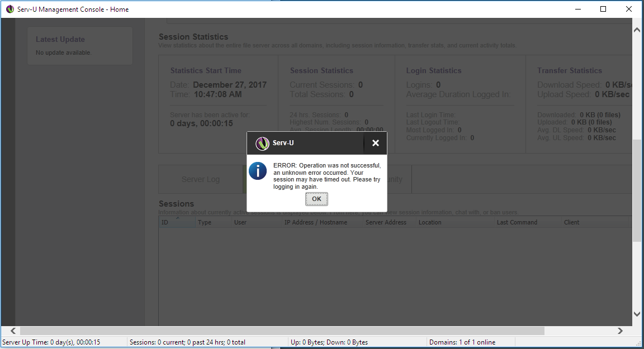
Task: Sort by IP Address / Hostname column
Action: 323,222
